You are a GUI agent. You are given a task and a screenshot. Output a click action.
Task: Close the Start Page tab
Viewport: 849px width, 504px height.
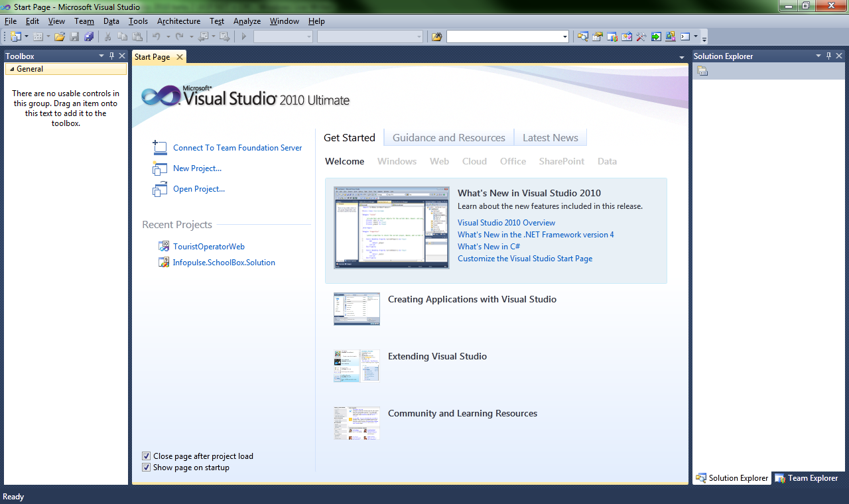(179, 57)
